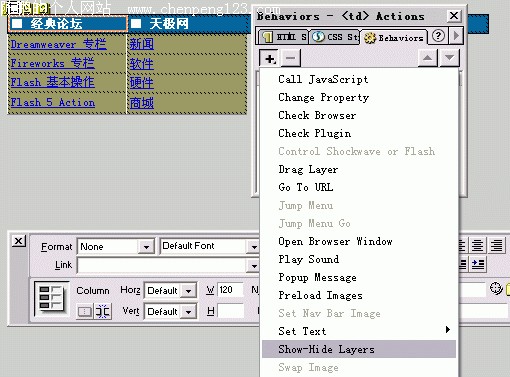
Task: Switch to the HTML Styles tab
Action: (283, 37)
